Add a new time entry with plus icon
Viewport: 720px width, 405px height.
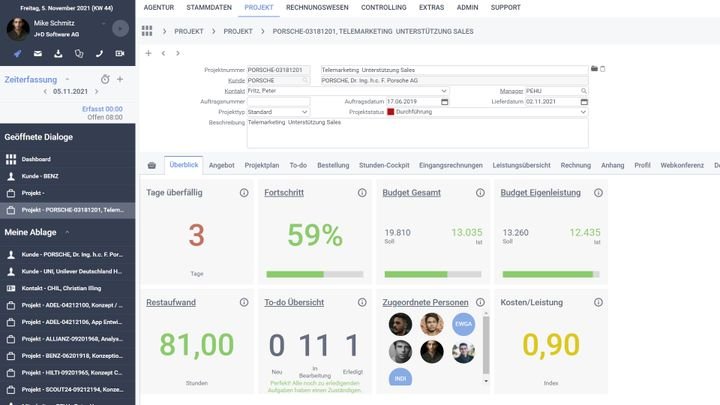tap(120, 79)
